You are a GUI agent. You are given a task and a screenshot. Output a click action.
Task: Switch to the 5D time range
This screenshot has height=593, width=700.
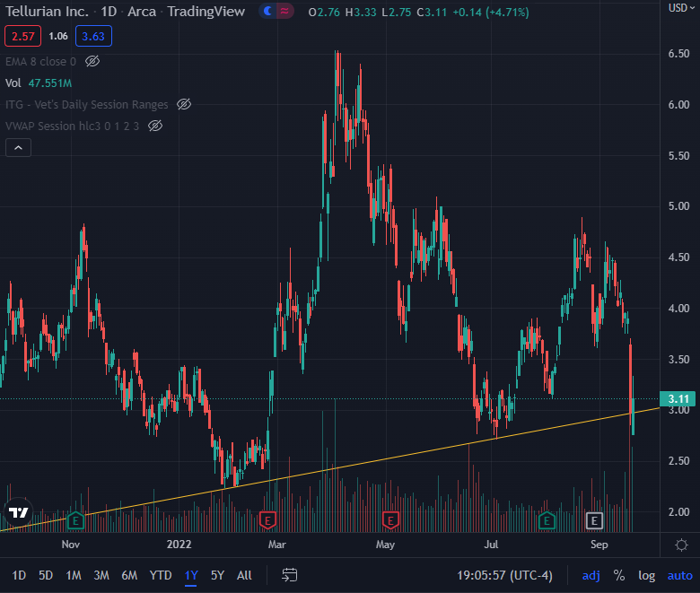coord(46,575)
